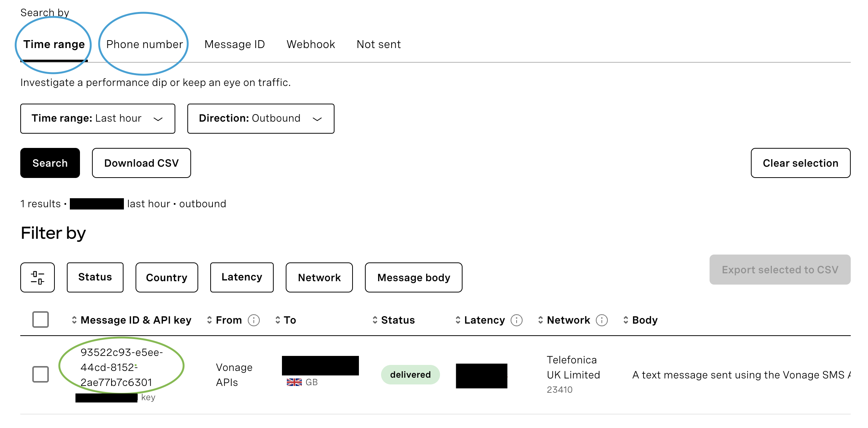
Task: Click the Clear selection button
Action: [800, 163]
